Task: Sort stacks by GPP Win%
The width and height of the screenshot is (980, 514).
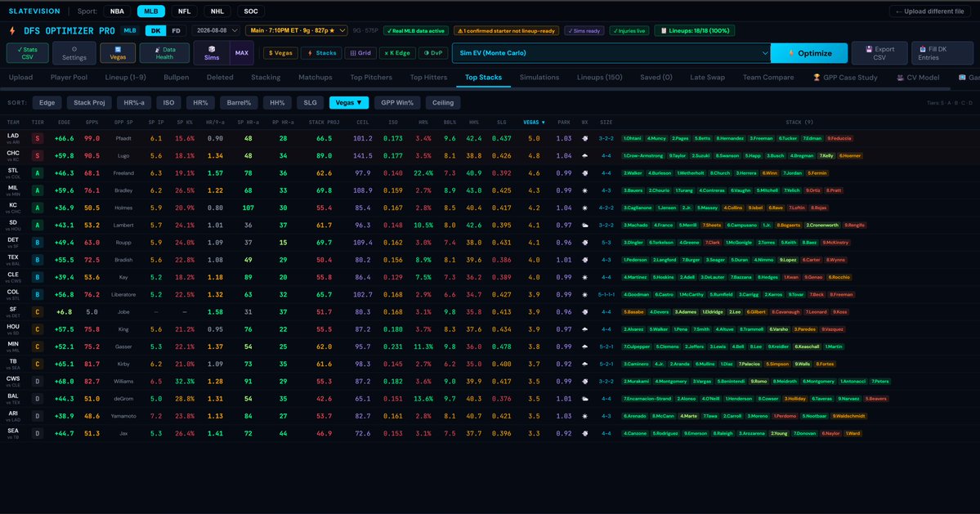Action: point(397,102)
